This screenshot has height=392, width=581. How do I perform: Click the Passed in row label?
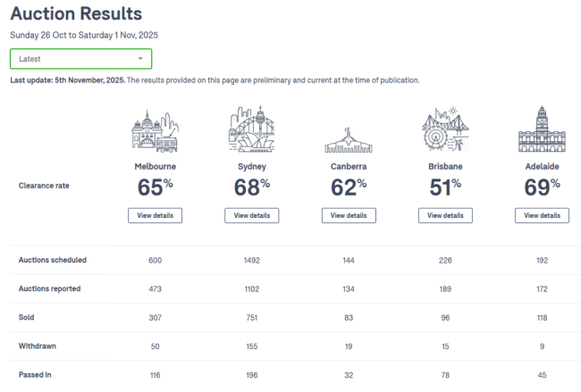tap(35, 375)
